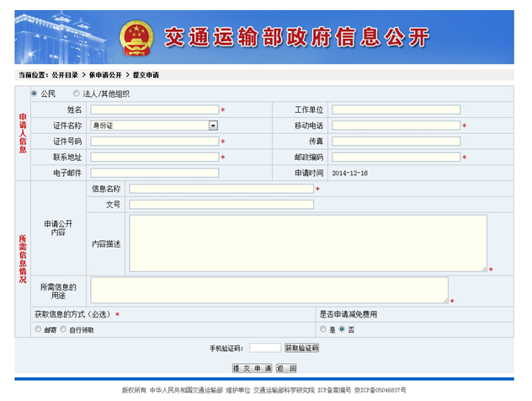Image resolution: width=532 pixels, height=401 pixels.
Task: Click the 提交申请 breadcrumb item
Action: [146, 75]
